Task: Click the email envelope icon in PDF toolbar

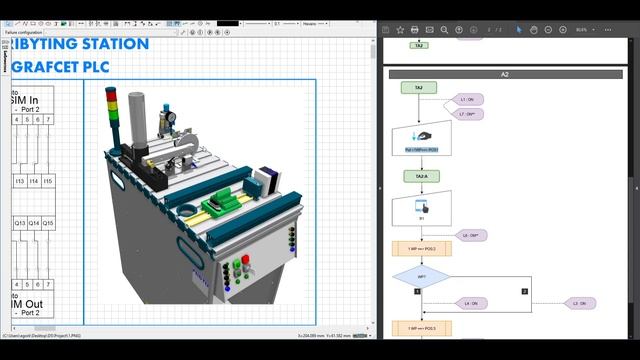Action: tap(429, 30)
